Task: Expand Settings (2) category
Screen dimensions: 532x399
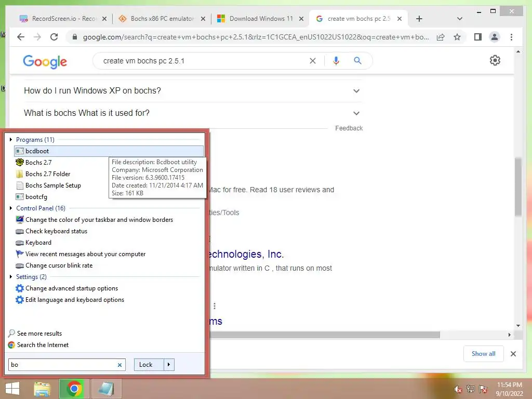Action: click(x=11, y=277)
